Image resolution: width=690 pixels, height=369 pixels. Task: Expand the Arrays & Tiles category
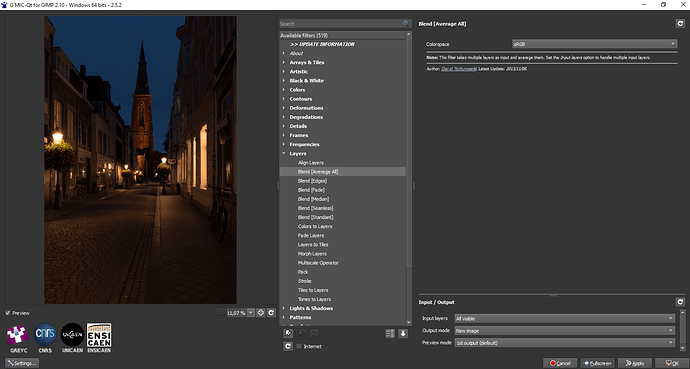pos(284,62)
